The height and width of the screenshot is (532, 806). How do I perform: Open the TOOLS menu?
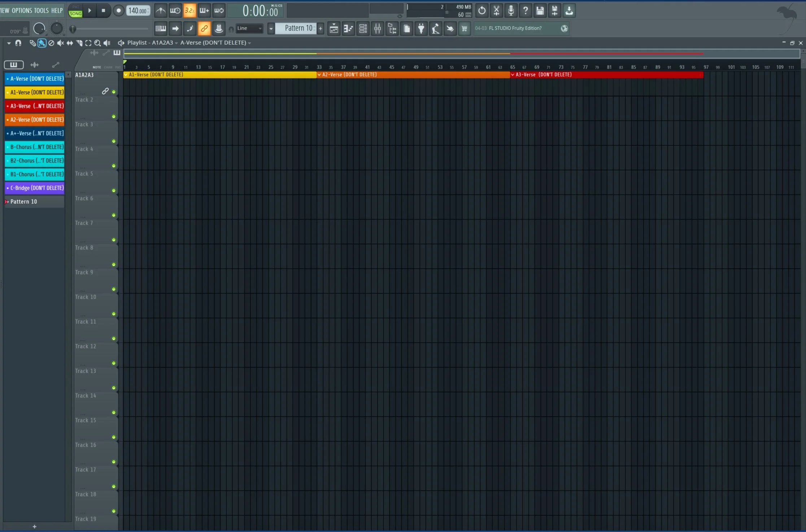tap(41, 10)
